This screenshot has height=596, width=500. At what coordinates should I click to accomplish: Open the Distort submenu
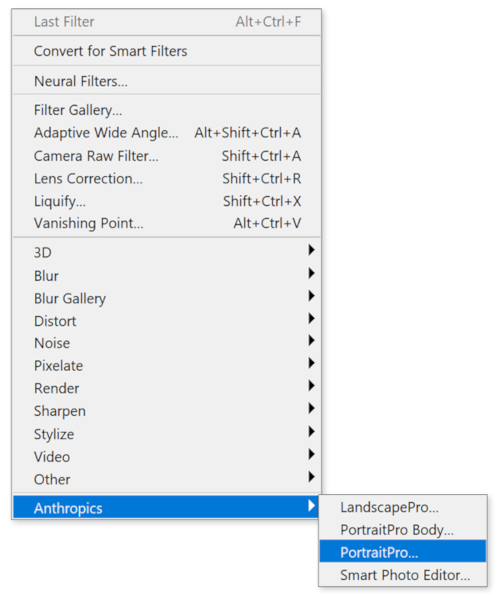point(167,321)
